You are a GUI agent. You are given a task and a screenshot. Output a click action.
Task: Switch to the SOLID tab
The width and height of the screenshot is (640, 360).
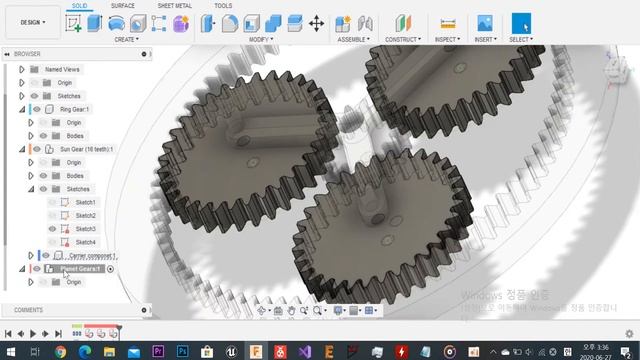[80, 6]
